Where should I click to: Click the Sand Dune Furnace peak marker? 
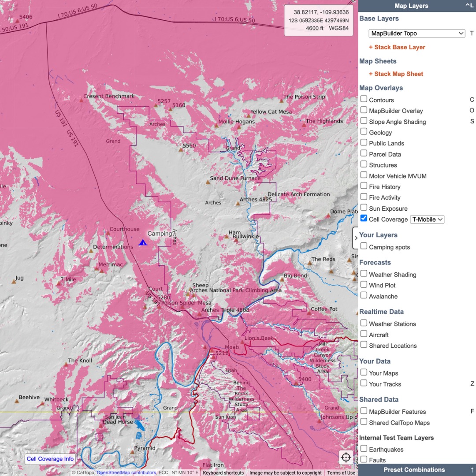tap(208, 182)
